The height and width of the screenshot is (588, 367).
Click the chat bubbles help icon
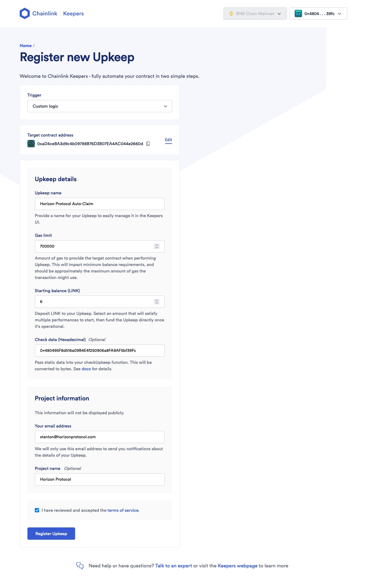tap(80, 566)
